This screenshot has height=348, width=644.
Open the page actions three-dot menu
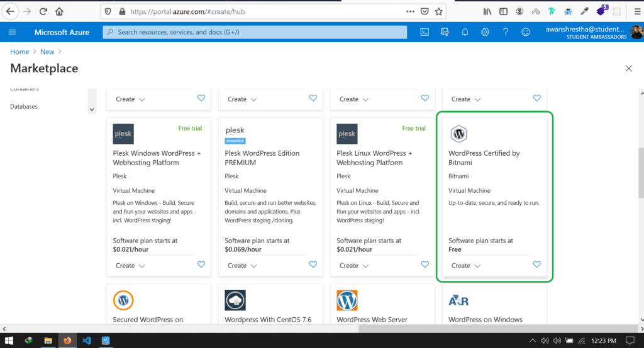point(410,11)
